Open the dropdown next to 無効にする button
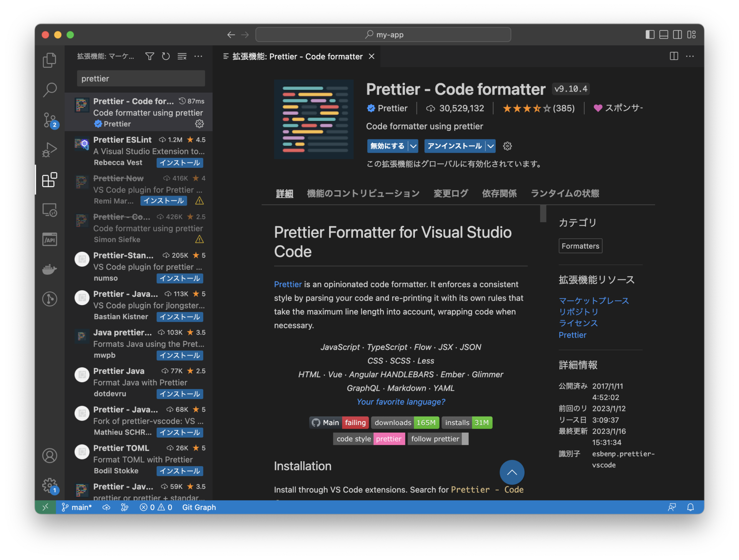The image size is (739, 560). pos(413,146)
